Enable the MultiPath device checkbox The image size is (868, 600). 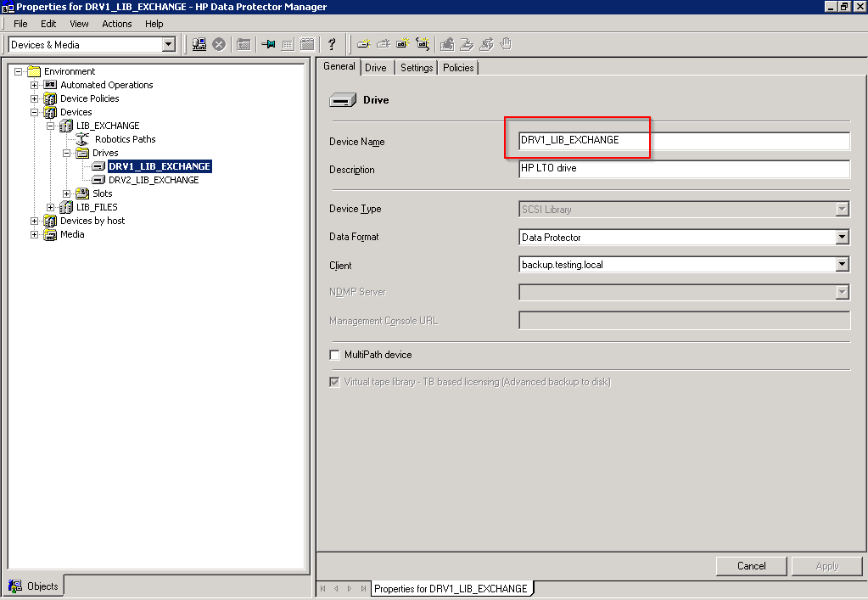click(x=335, y=355)
